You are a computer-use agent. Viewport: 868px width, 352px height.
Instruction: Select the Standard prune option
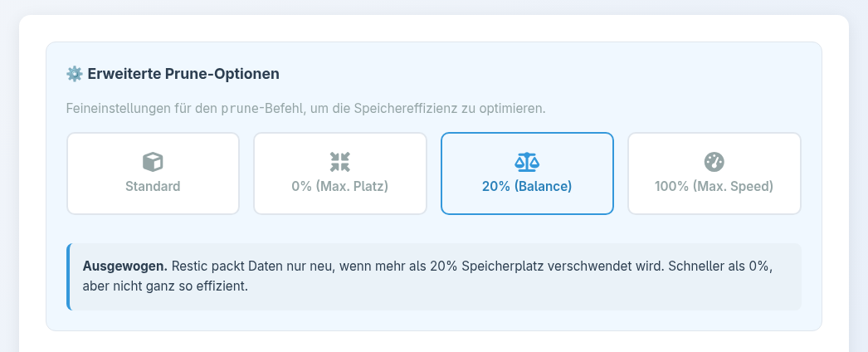[x=153, y=174]
